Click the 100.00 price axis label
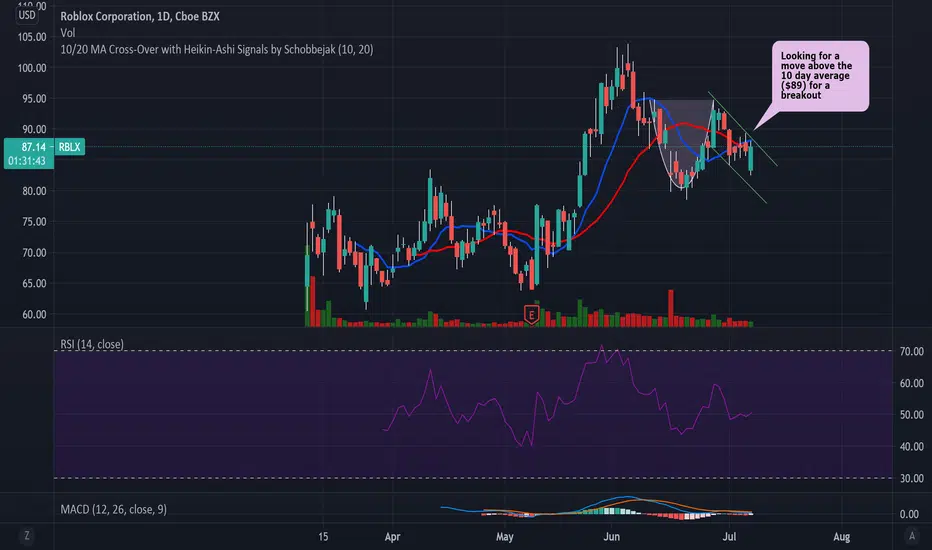Screen dimensions: 932x550 point(32,68)
